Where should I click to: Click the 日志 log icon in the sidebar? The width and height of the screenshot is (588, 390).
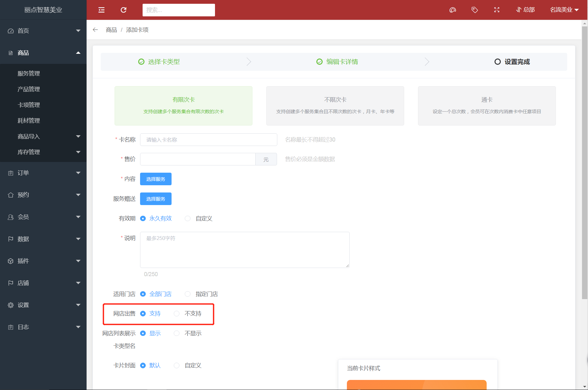tap(11, 327)
